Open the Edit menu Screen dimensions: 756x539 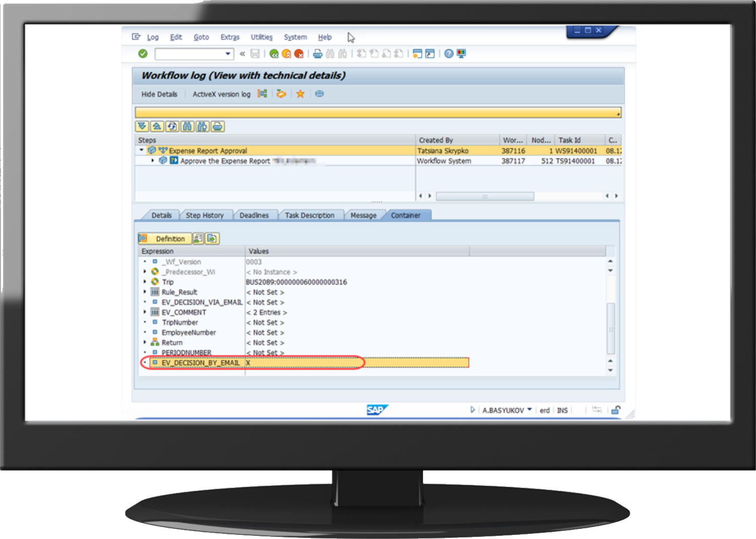pos(176,37)
